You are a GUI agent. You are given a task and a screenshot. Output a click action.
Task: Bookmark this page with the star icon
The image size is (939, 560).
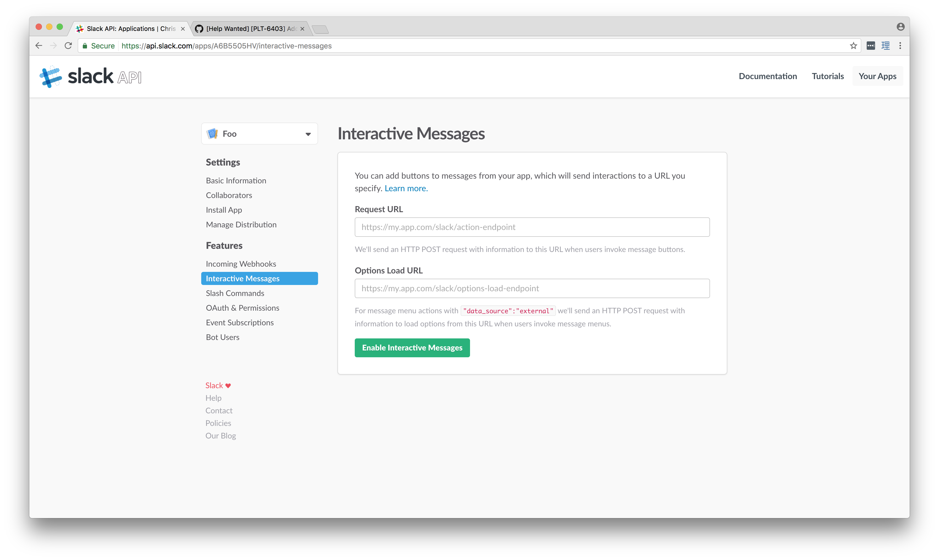click(853, 46)
